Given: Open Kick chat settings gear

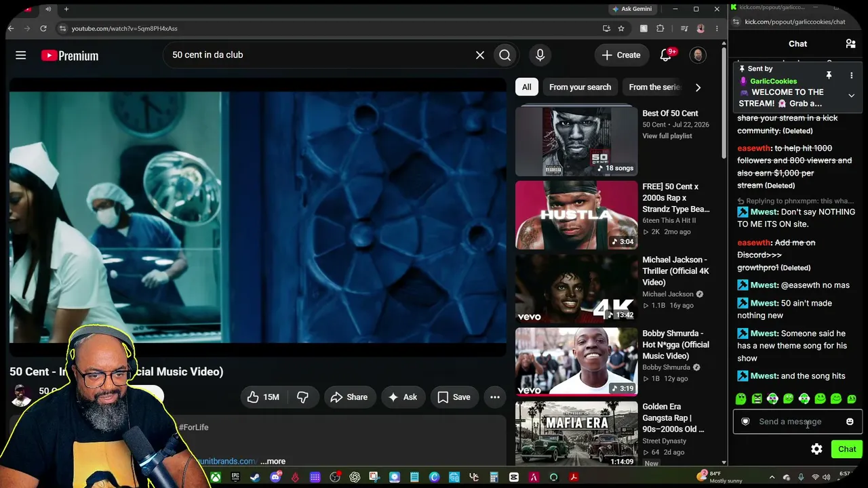Looking at the screenshot, I should coord(816,449).
